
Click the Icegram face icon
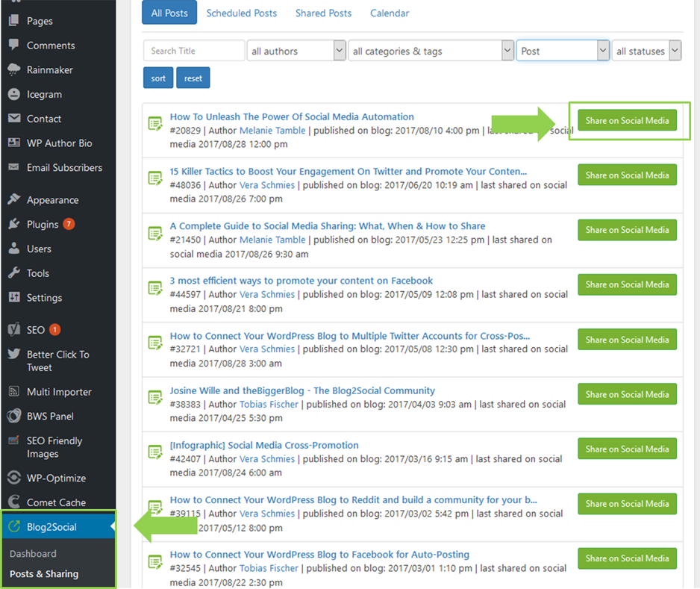14,94
